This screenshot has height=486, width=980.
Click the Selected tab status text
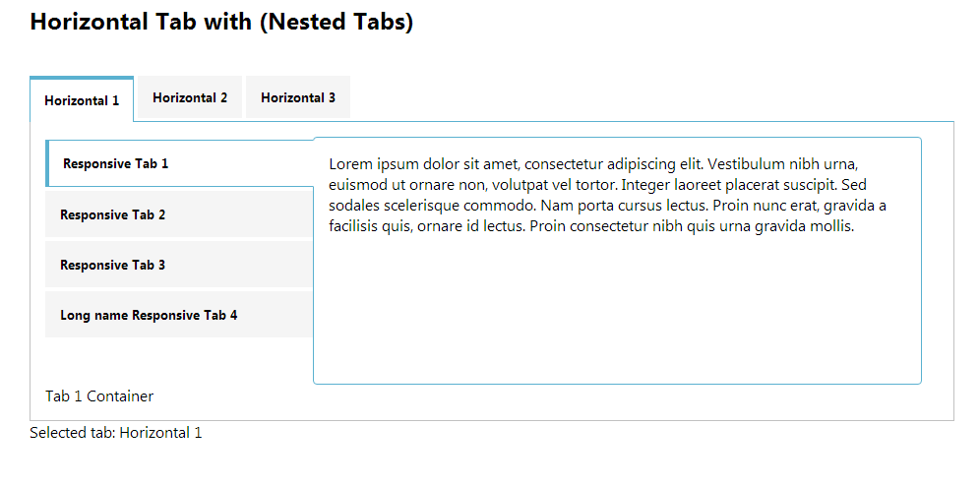[x=116, y=432]
